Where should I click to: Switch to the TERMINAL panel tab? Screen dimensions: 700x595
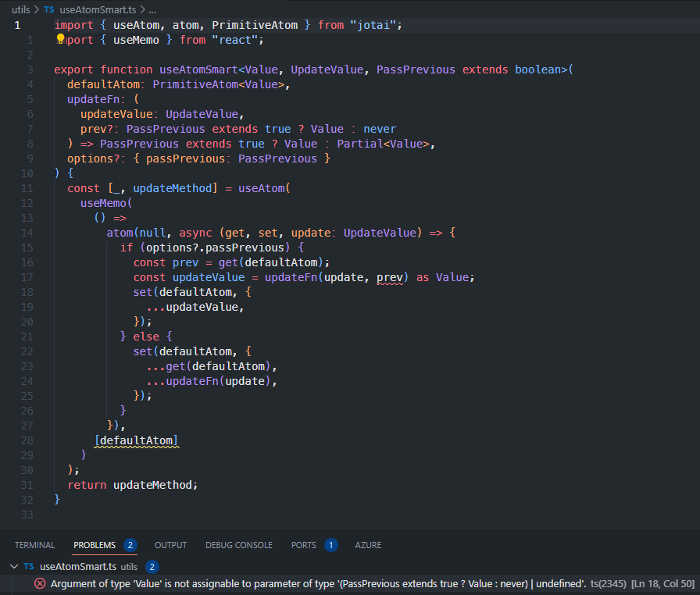pyautogui.click(x=35, y=545)
